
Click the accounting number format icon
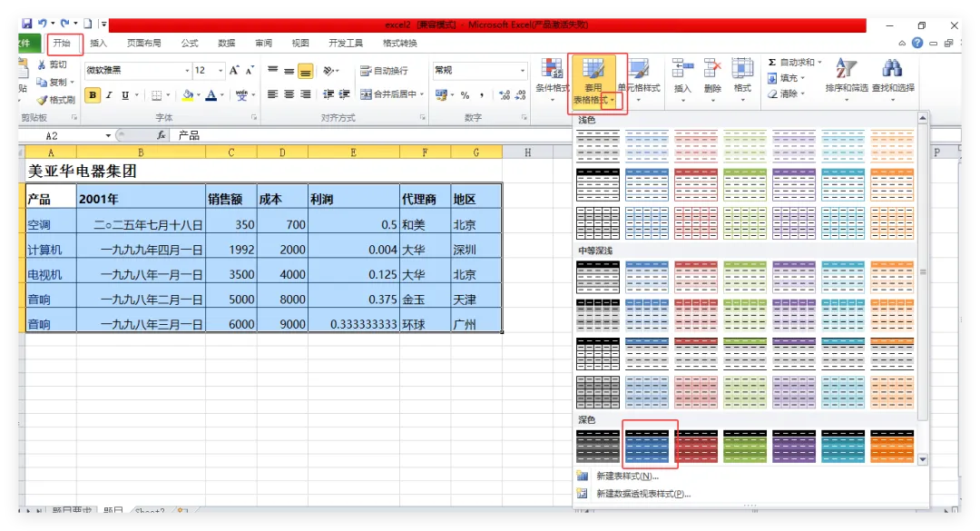pyautogui.click(x=441, y=95)
